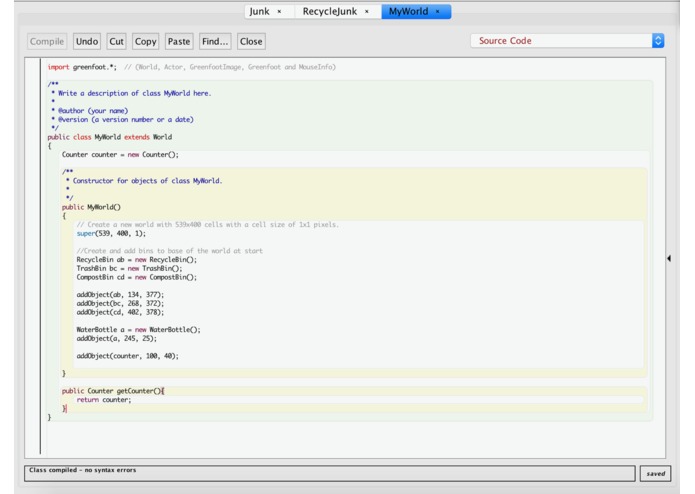Click the 'CompostBin cd = new CompostBin();' line
The image size is (695, 494).
point(137,277)
